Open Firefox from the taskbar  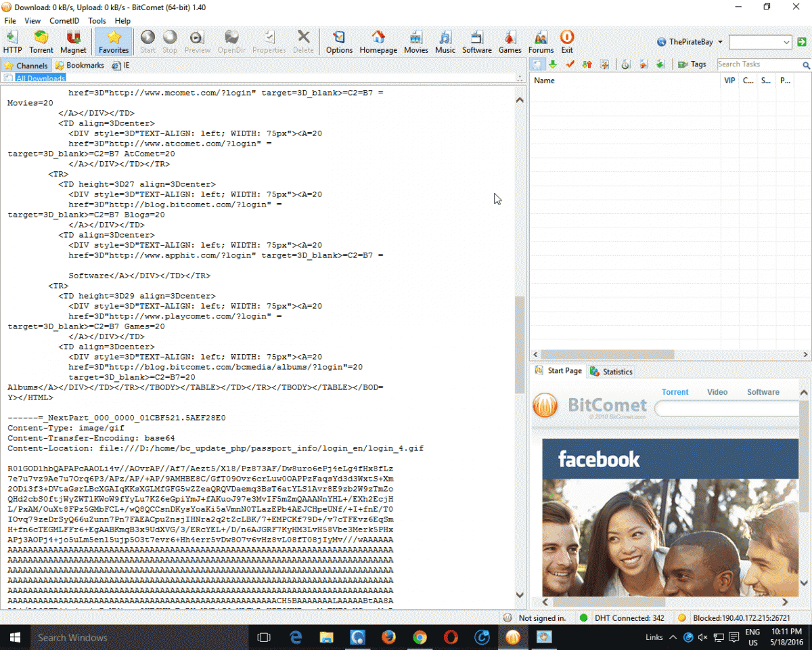click(388, 637)
